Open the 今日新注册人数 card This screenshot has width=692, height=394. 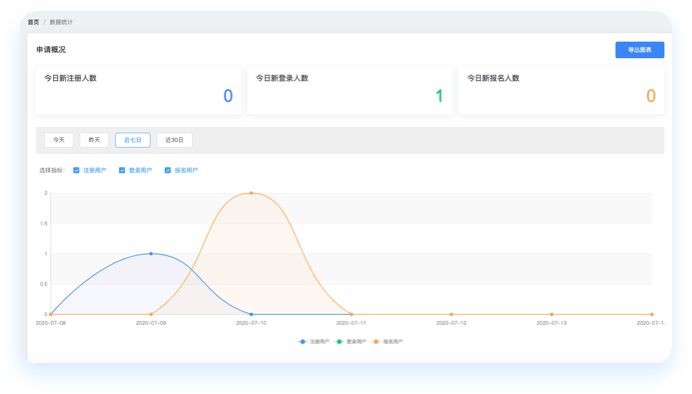[138, 90]
